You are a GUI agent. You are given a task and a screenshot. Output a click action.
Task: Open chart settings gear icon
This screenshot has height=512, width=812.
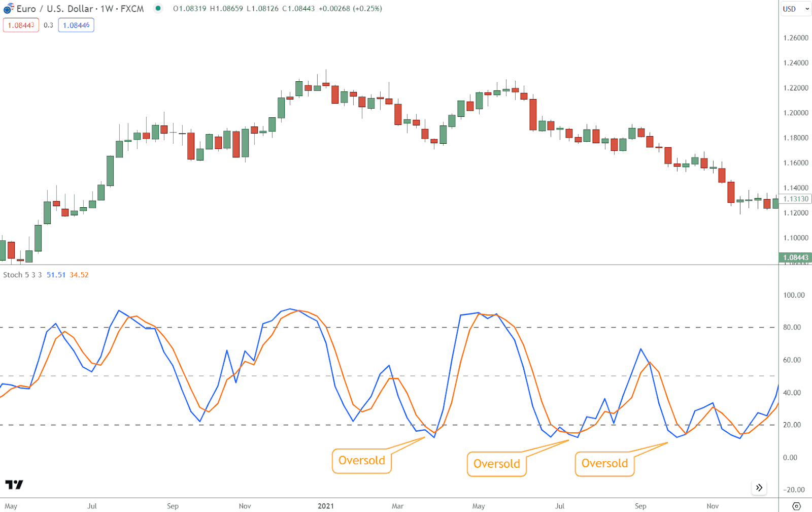point(796,506)
